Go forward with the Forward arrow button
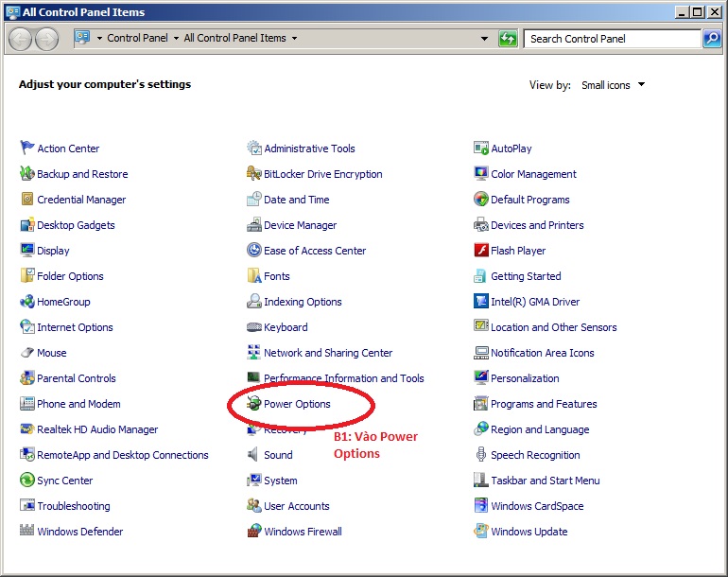This screenshot has width=728, height=577. (x=47, y=39)
